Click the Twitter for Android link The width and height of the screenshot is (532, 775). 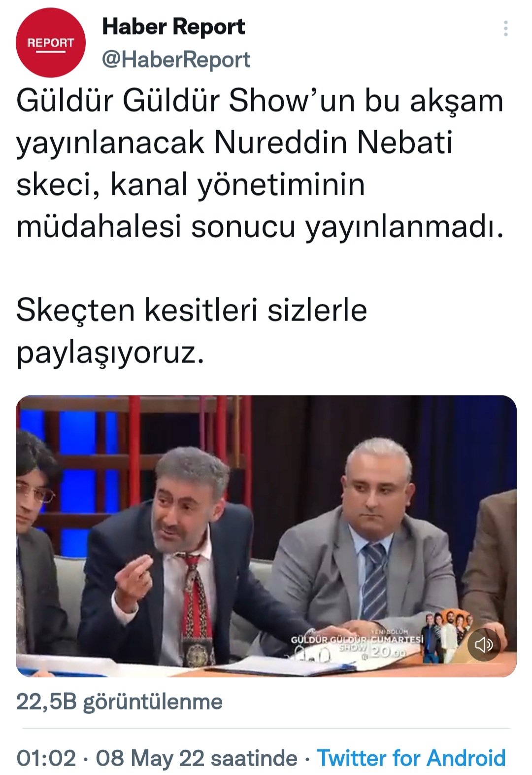pyautogui.click(x=411, y=758)
